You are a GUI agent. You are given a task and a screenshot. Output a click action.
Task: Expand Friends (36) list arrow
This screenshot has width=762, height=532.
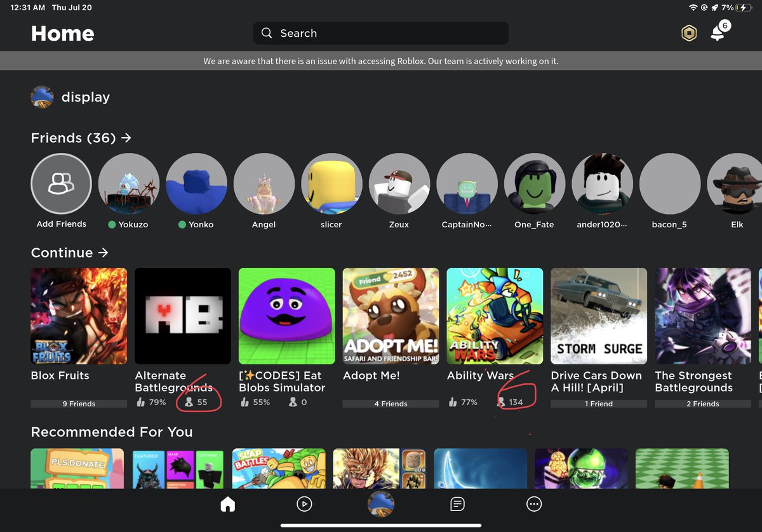(x=126, y=138)
